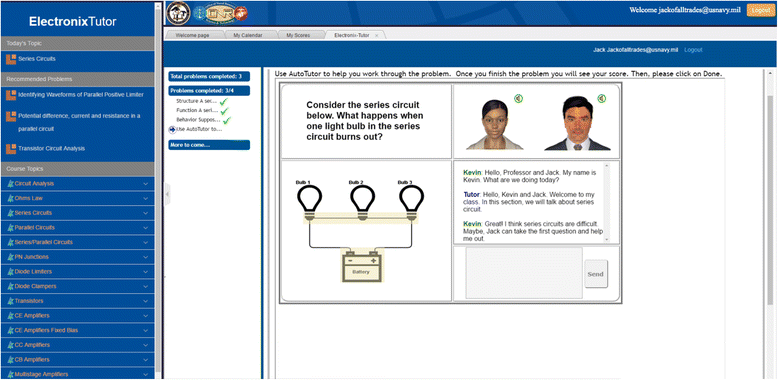Click the left sidebar vertical scrollbar
Viewport: 778px width, 380px height.
pos(159,189)
